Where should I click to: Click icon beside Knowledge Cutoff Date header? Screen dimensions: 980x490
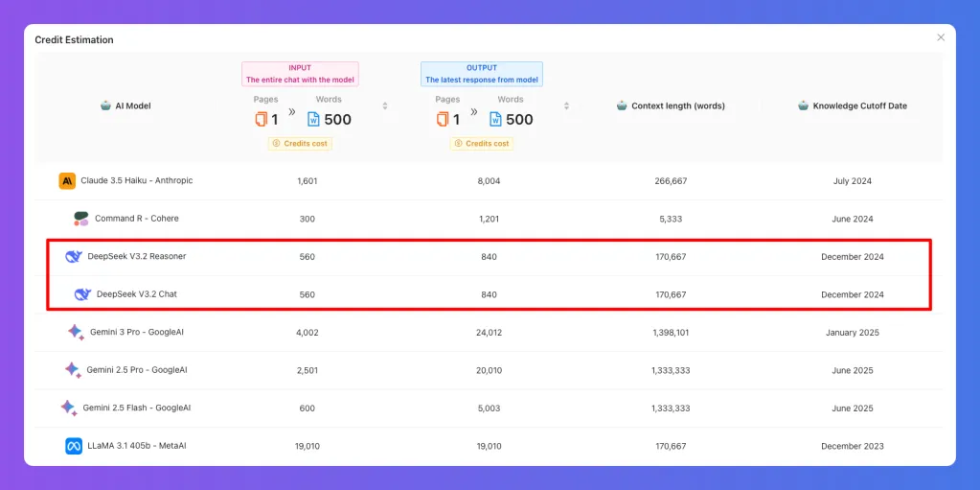(803, 105)
